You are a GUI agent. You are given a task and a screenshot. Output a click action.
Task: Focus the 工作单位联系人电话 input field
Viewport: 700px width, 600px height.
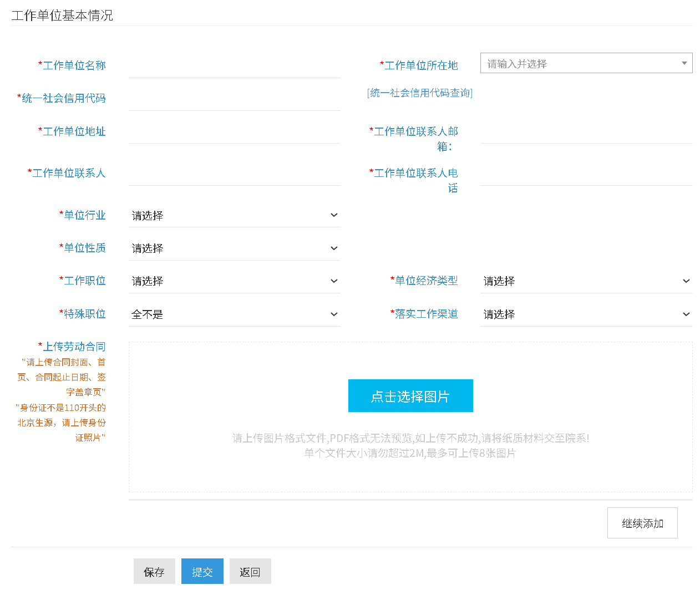[586, 174]
